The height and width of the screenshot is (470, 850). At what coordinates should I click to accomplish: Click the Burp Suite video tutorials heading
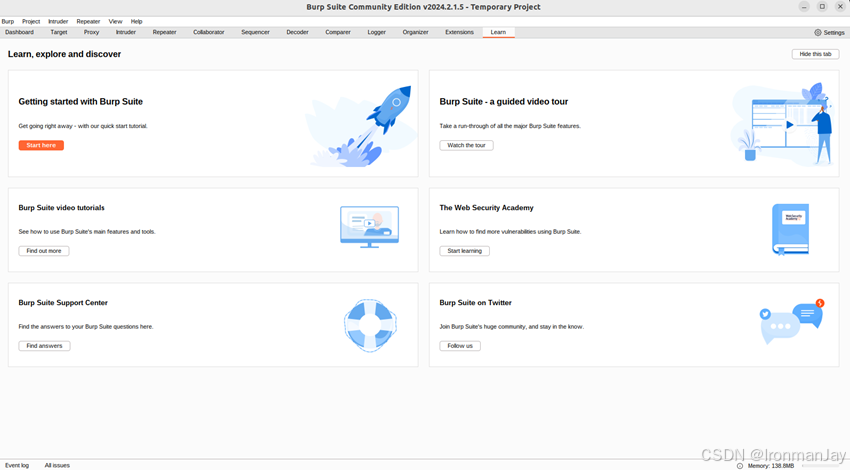[x=61, y=208]
